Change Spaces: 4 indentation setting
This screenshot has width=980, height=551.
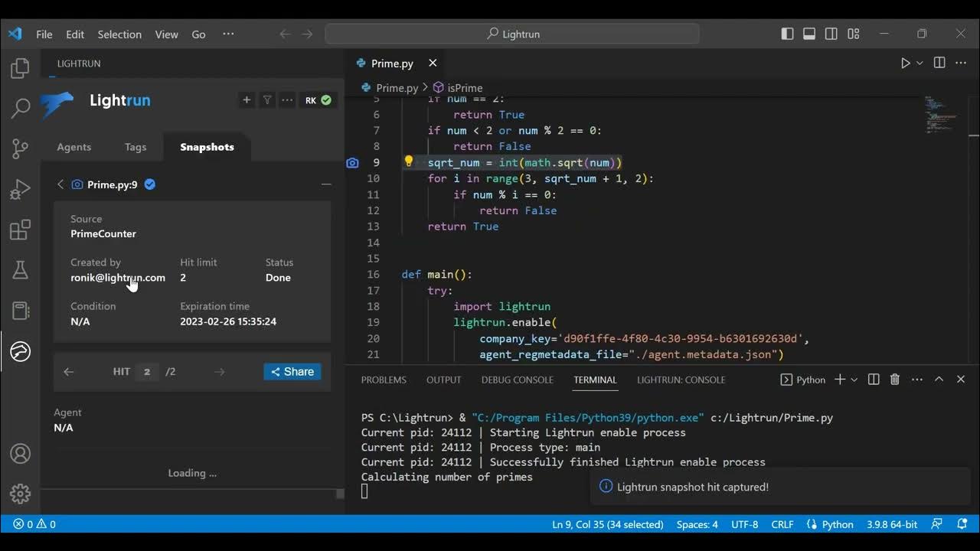697,524
